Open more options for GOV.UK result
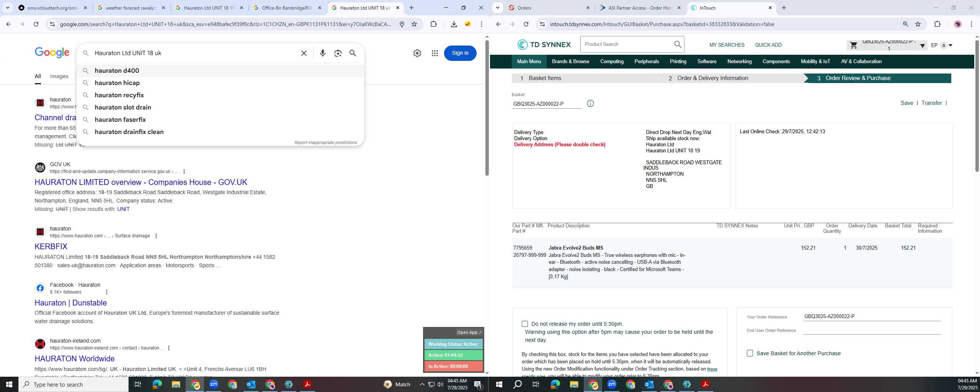980x392 pixels. (x=184, y=171)
